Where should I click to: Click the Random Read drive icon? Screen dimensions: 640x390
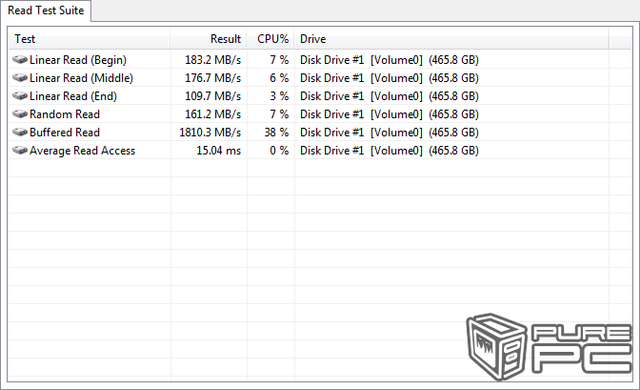click(x=20, y=114)
